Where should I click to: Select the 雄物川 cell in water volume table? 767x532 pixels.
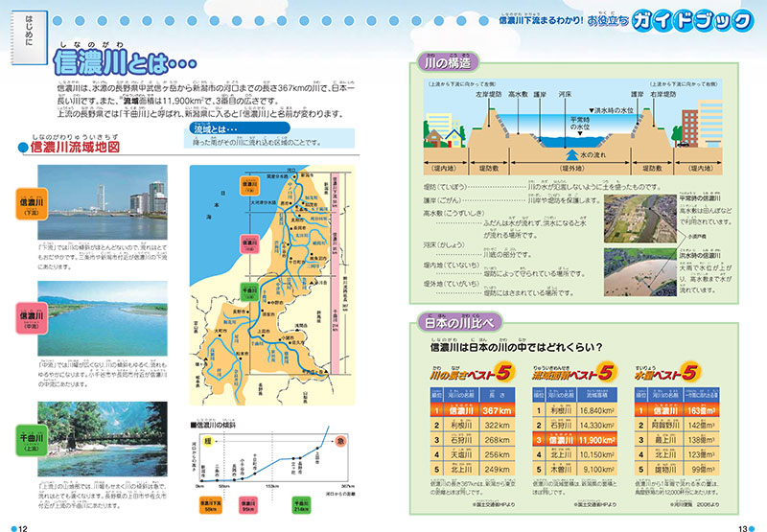[665, 470]
